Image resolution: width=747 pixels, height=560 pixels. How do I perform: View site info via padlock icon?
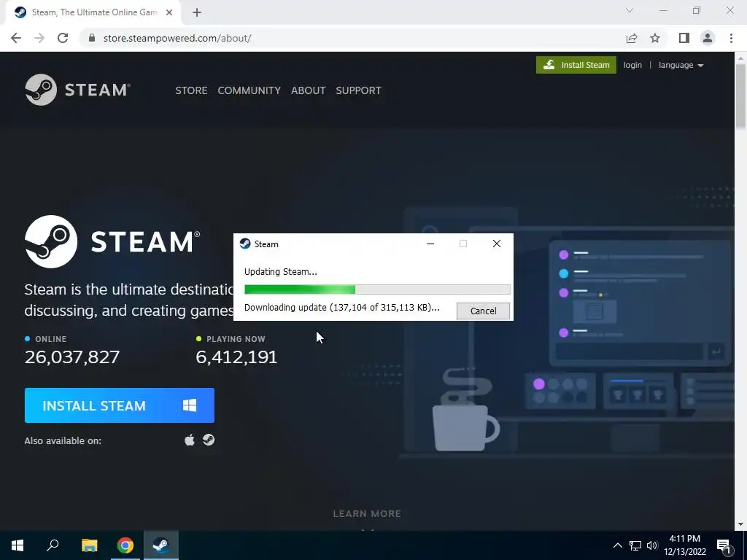coord(91,38)
